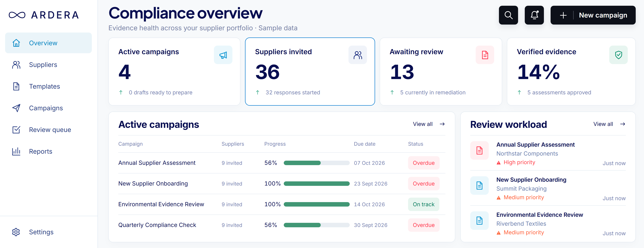Screen dimensions: 644x248
Task: Click the document icon for Summit Packaging
Action: [x=479, y=186]
